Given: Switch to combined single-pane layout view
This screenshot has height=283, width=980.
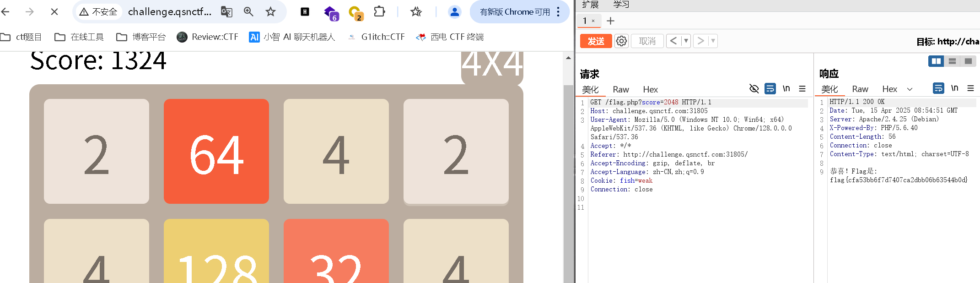Looking at the screenshot, I should (968, 61).
